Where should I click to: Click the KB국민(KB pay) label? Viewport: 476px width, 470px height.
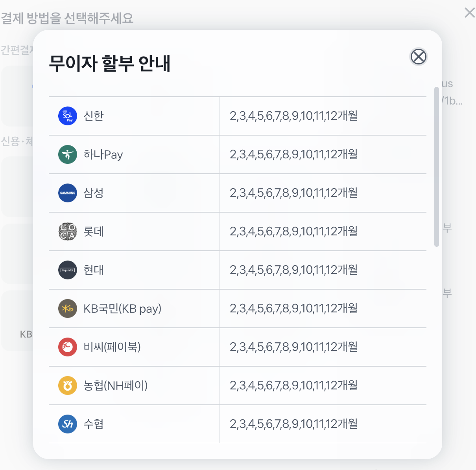[122, 308]
